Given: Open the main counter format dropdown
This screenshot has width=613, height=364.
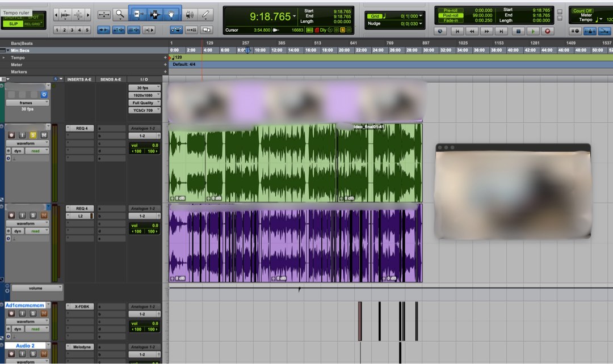Looking at the screenshot, I should (x=294, y=16).
